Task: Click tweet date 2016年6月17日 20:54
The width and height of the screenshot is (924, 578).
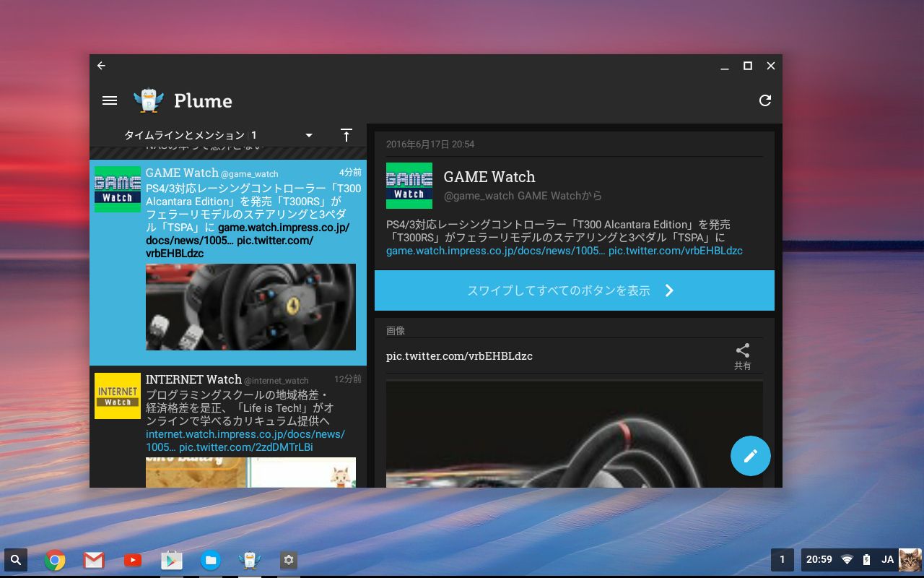Action: tap(430, 144)
